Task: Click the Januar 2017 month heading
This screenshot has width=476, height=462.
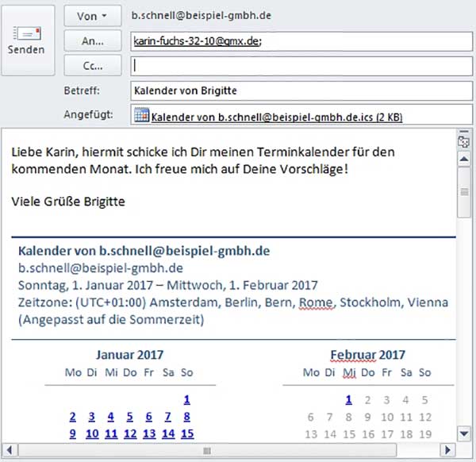Action: click(x=130, y=355)
